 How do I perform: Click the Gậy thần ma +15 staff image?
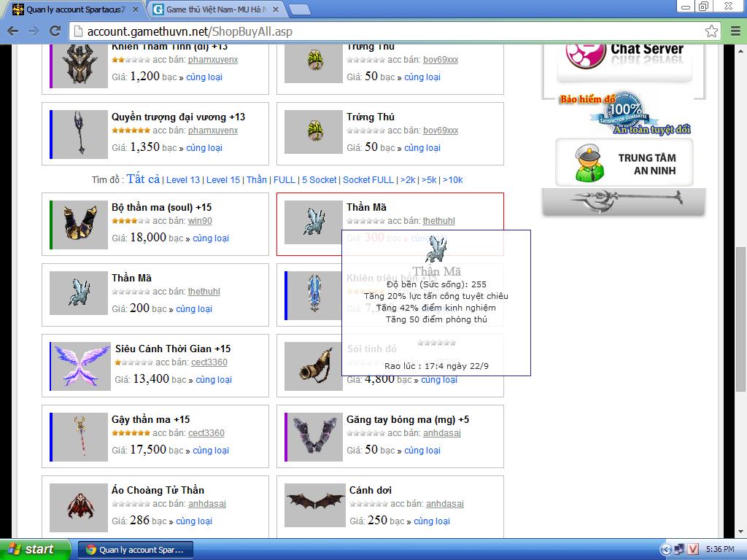[x=79, y=437]
